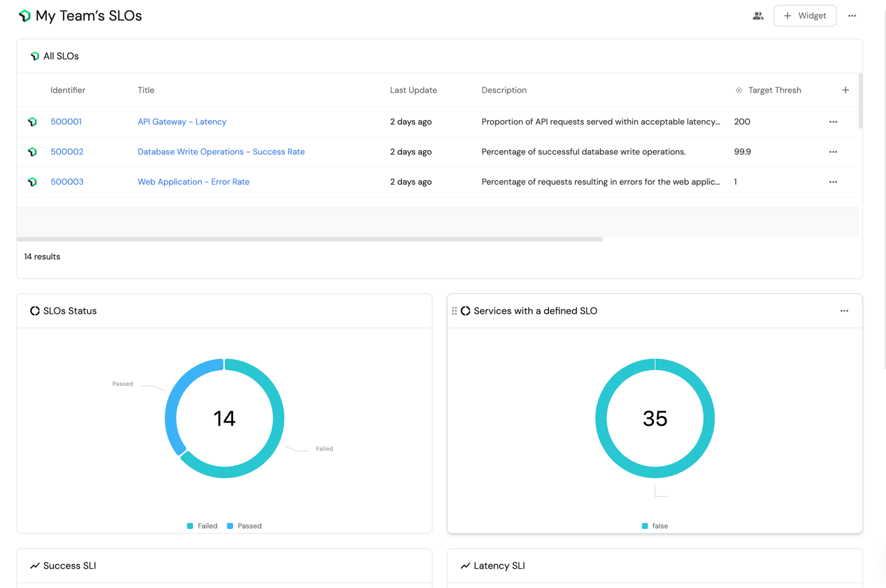Image resolution: width=886 pixels, height=588 pixels.
Task: Add a table column with plus icon
Action: [845, 90]
